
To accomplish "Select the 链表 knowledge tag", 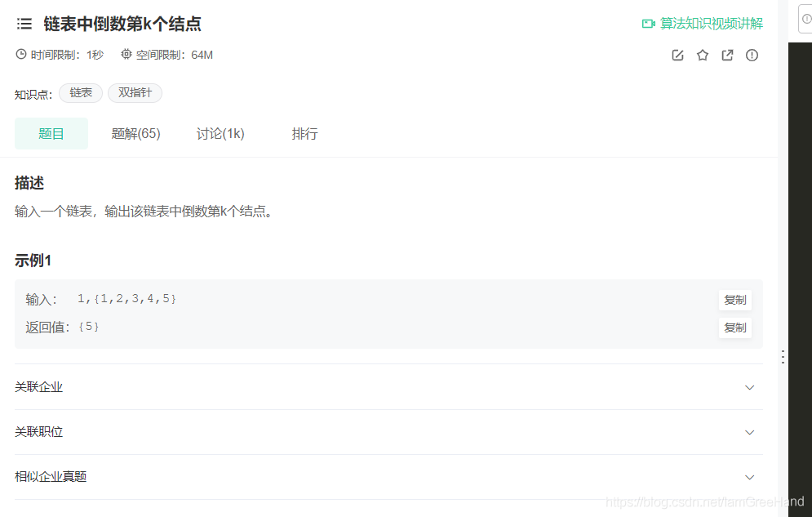I will pos(81,93).
